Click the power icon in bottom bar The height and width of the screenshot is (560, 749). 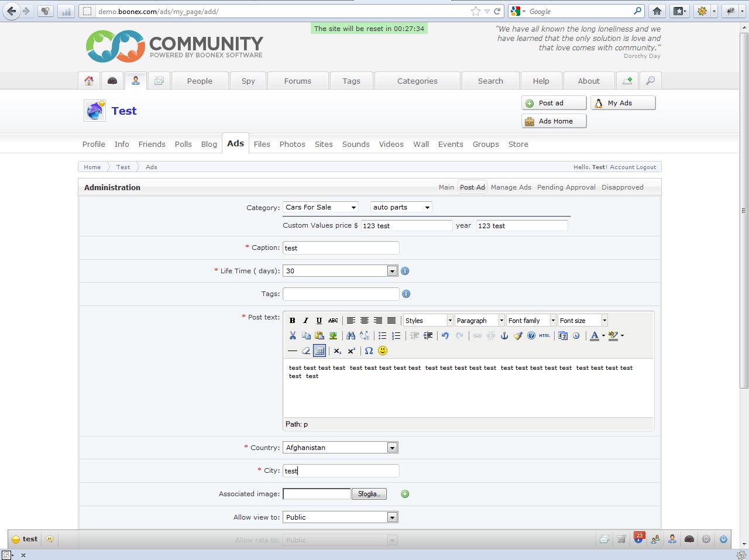(723, 539)
